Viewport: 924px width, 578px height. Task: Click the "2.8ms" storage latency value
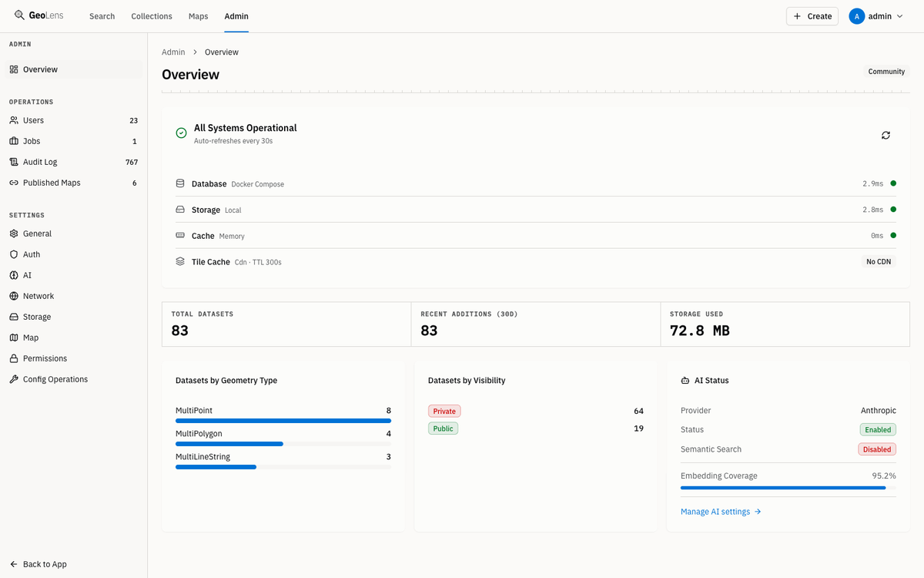click(x=873, y=210)
